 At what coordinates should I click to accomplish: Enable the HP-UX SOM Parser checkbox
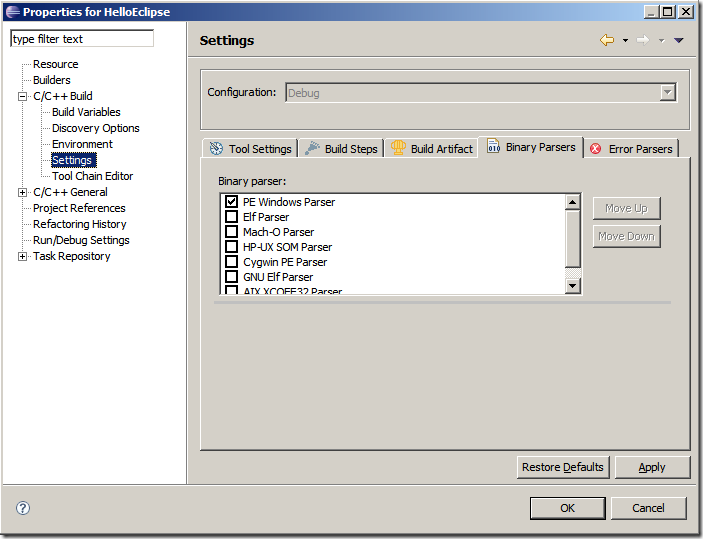[231, 247]
